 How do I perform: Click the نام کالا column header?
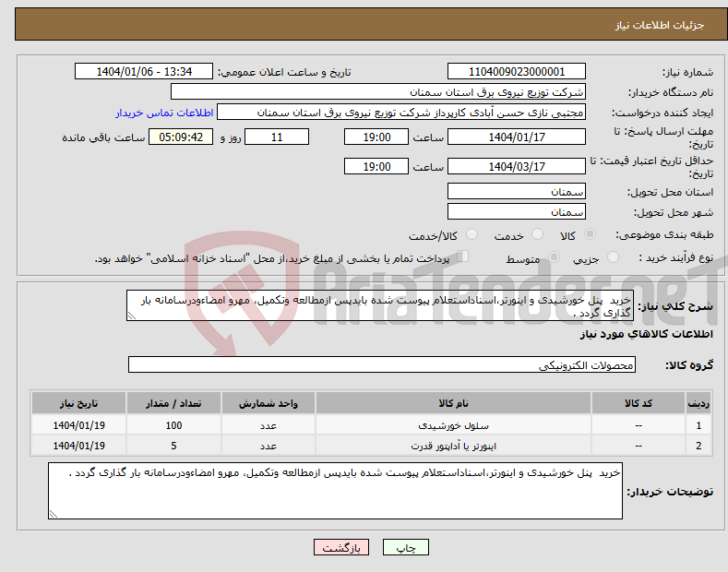(x=453, y=403)
